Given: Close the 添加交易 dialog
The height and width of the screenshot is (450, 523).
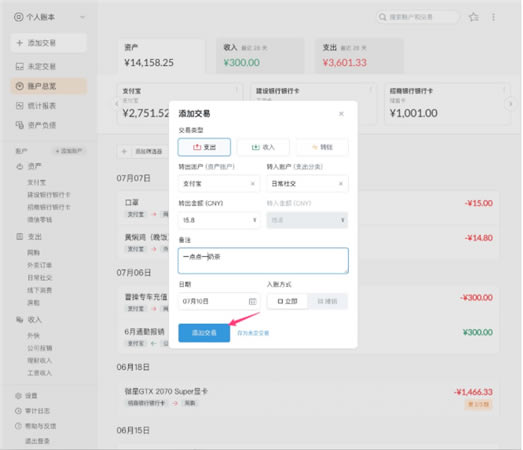Looking at the screenshot, I should point(341,114).
